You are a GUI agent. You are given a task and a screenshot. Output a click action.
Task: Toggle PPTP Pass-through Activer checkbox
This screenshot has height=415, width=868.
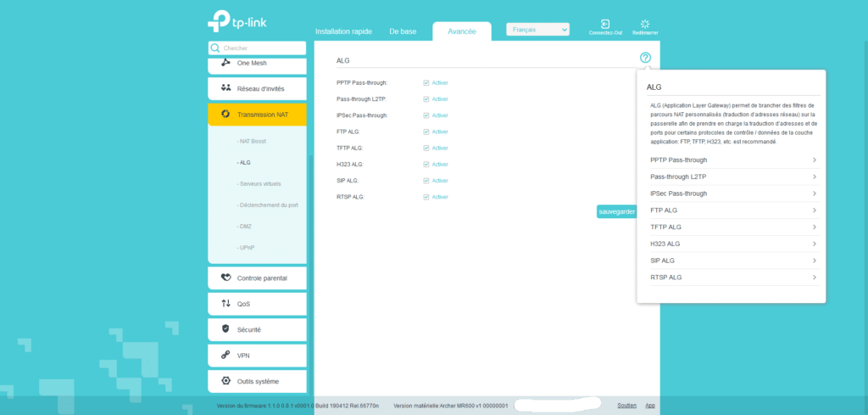tap(426, 83)
